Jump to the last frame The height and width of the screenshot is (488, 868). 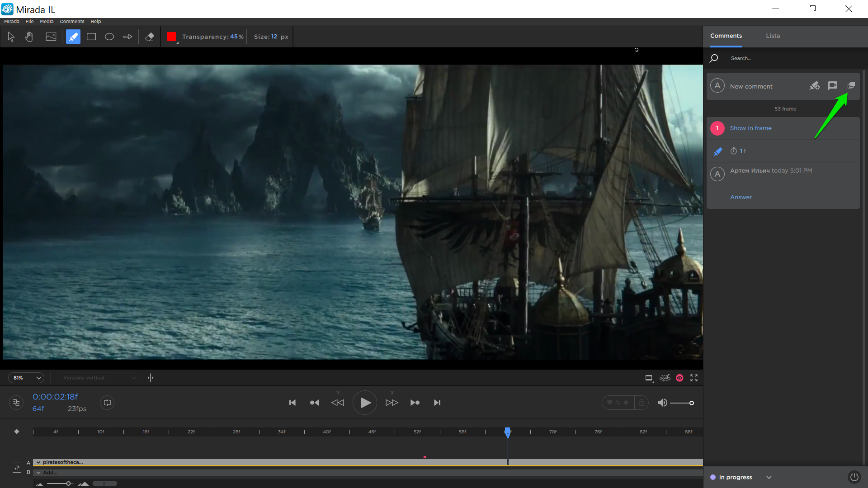pos(437,403)
